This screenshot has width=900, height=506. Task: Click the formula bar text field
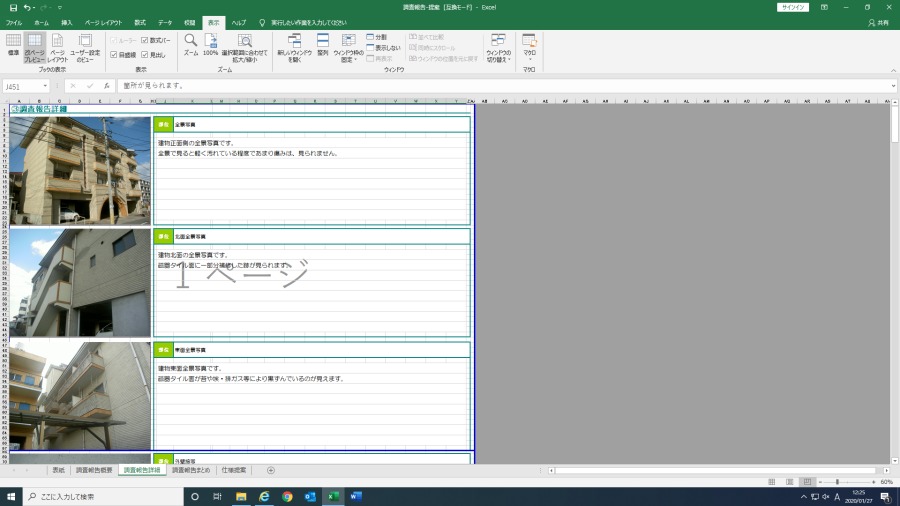tap(502, 86)
